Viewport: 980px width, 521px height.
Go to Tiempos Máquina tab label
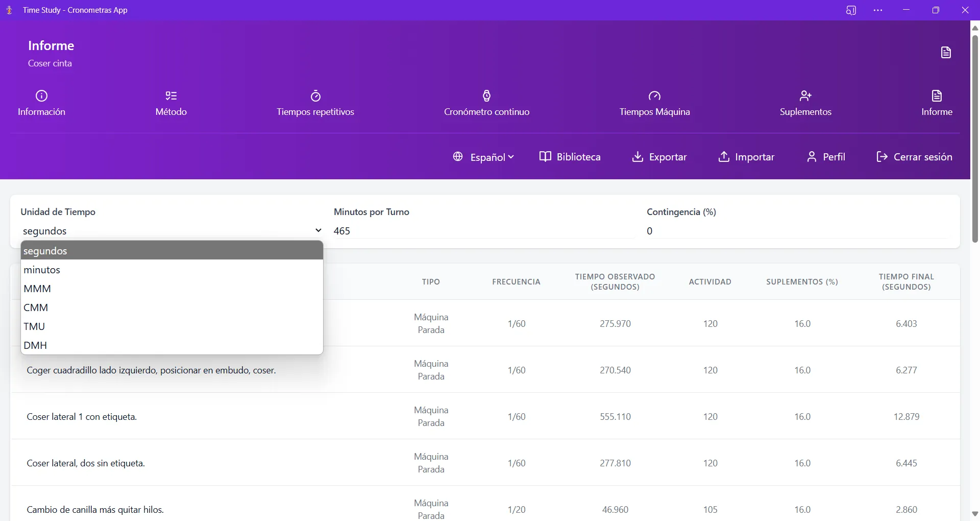click(654, 112)
